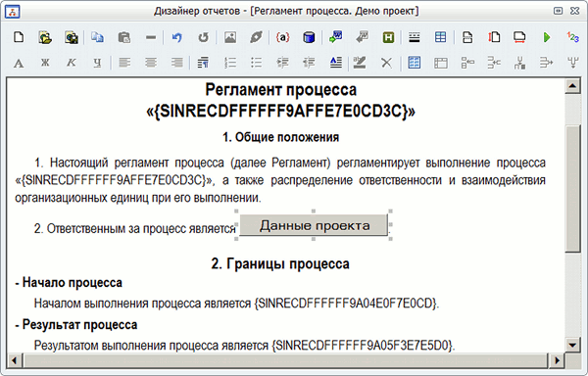588x376 pixels.
Task: Click the merge branches arrow icon
Action: tap(494, 63)
